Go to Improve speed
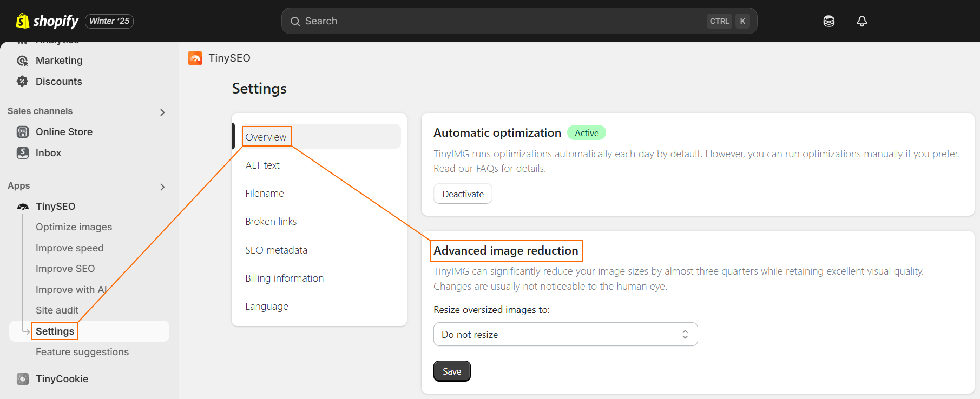The width and height of the screenshot is (980, 399). [69, 248]
